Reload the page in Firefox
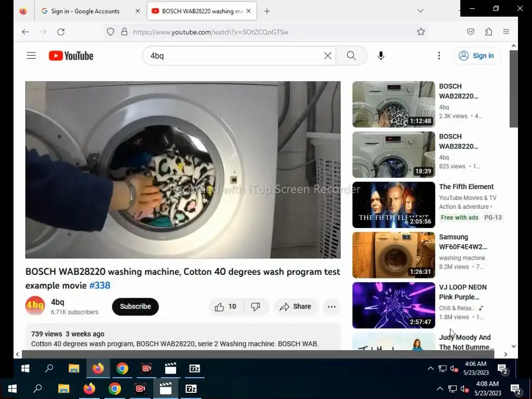The width and height of the screenshot is (532, 399). tap(61, 32)
